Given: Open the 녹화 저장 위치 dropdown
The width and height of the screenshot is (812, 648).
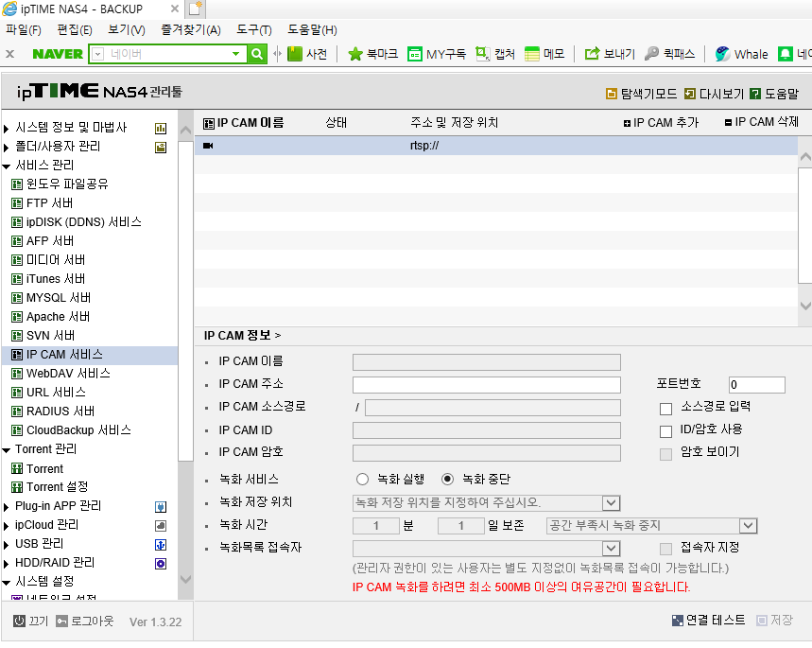Looking at the screenshot, I should click(611, 503).
